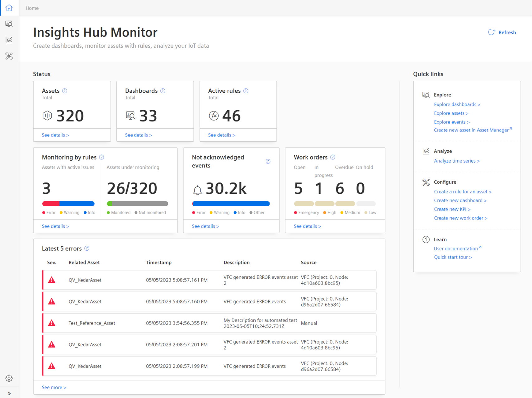Open the Settings gear at sidebar bottom

[9, 378]
